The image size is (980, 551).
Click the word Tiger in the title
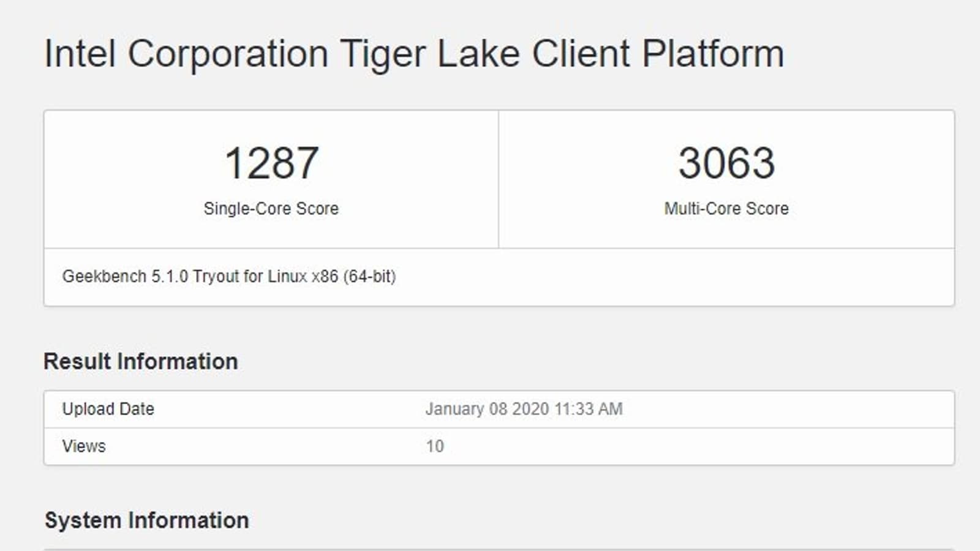[x=382, y=54]
